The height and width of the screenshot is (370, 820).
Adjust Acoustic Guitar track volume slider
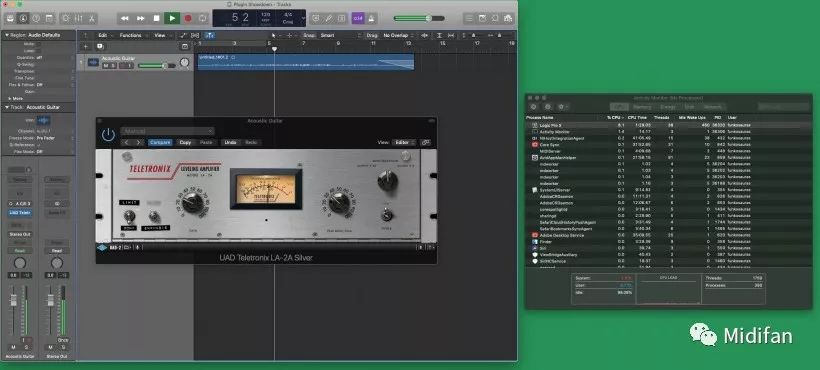tap(157, 66)
